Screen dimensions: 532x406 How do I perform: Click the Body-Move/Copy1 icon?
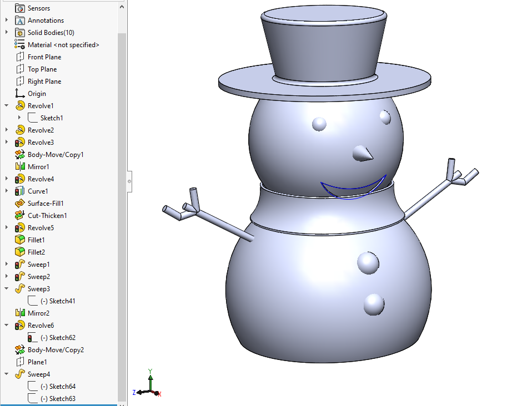[20, 155]
